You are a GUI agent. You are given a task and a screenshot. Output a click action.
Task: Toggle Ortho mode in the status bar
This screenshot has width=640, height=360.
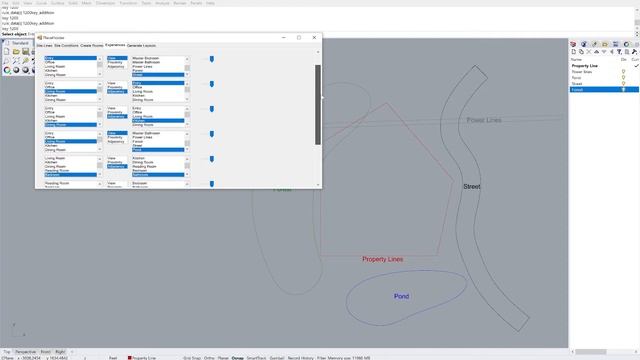click(x=209, y=358)
